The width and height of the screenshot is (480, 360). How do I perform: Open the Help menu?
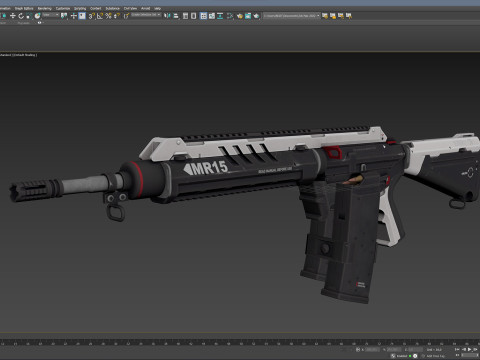(157, 8)
